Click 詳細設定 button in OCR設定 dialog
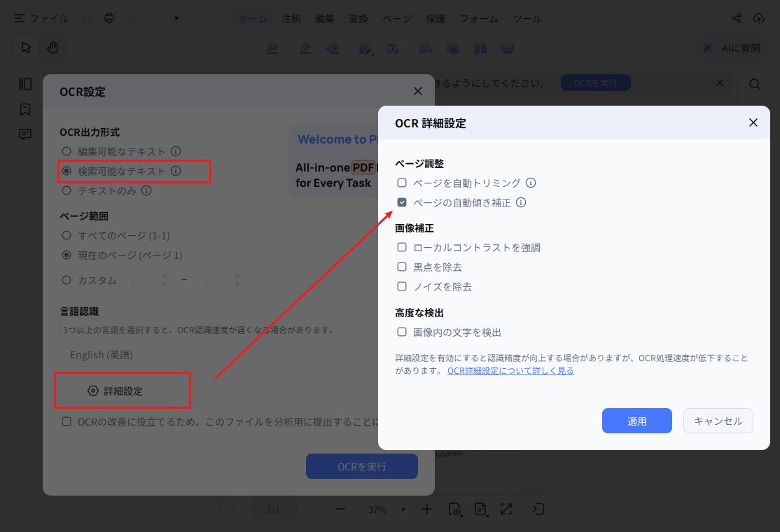This screenshot has width=780, height=532. coord(116,391)
